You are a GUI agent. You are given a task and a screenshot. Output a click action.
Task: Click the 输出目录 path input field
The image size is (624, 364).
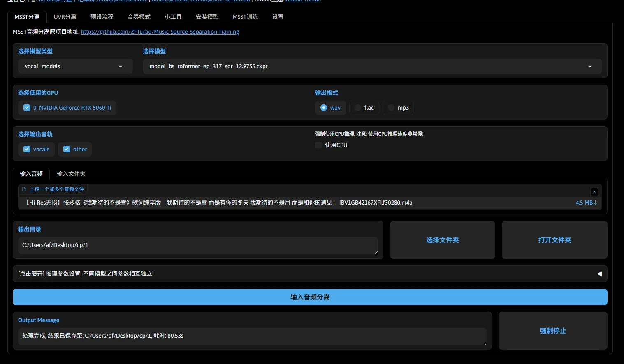pyautogui.click(x=197, y=245)
